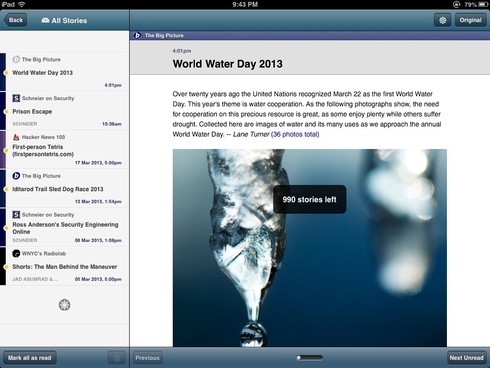Screen dimensions: 490x368
Task: Click the WNYC's Radiolab feed icon
Action: tap(16, 254)
